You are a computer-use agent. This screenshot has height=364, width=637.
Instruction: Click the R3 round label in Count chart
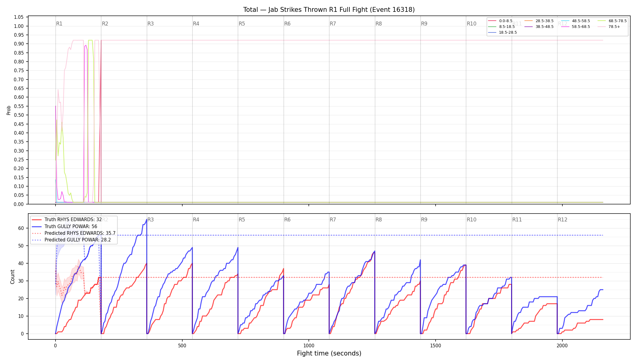(x=150, y=220)
